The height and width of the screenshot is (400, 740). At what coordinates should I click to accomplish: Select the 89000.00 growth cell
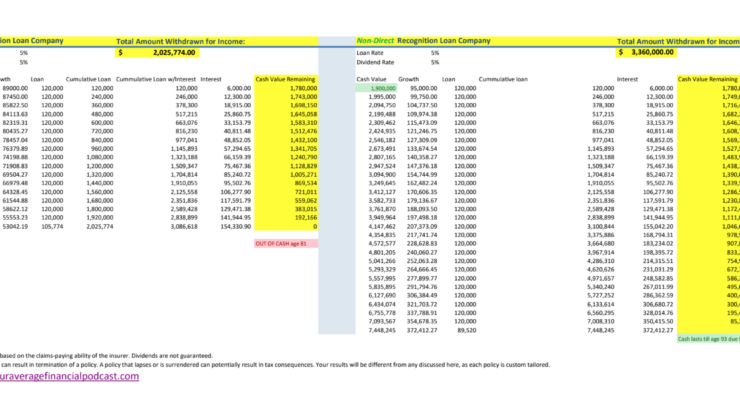point(15,88)
